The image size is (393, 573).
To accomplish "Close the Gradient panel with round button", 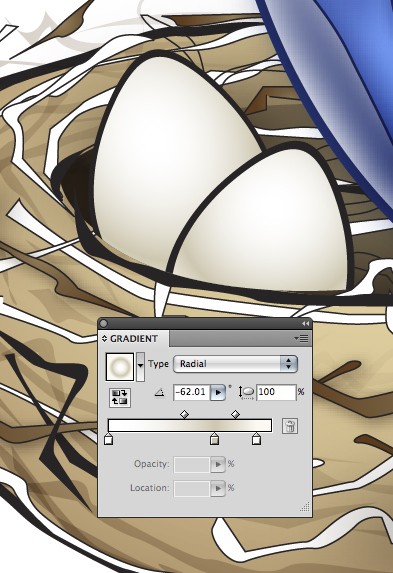I will tap(103, 323).
